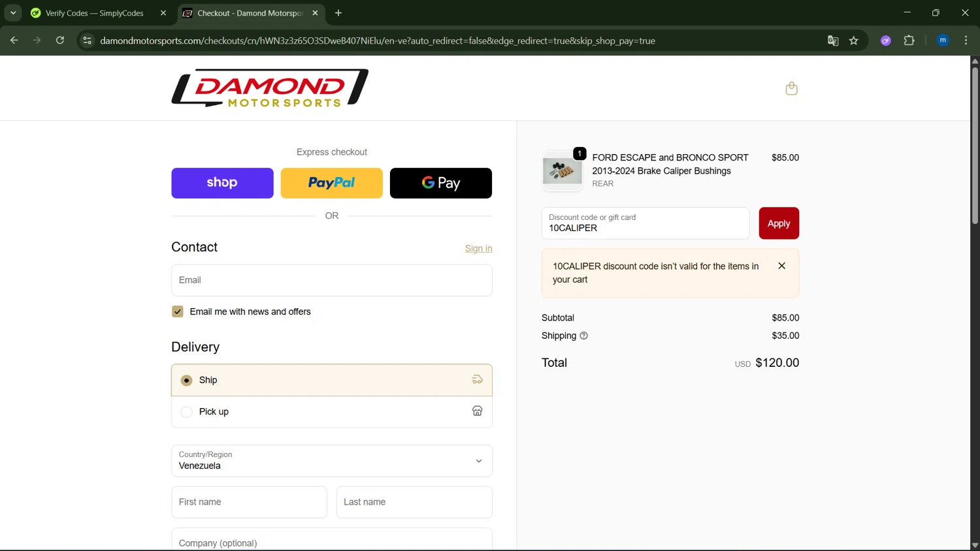Select the Pick up delivery option
This screenshot has width=980, height=551.
[331, 412]
